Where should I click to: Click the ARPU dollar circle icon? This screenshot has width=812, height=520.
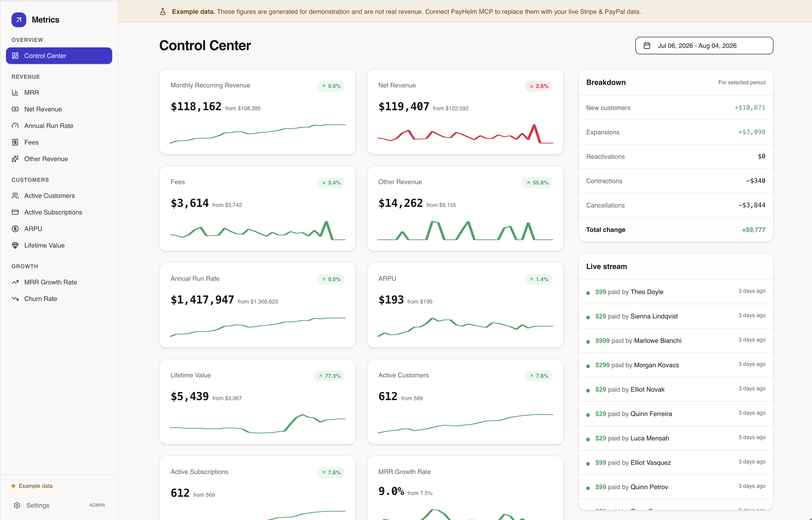[x=15, y=229]
